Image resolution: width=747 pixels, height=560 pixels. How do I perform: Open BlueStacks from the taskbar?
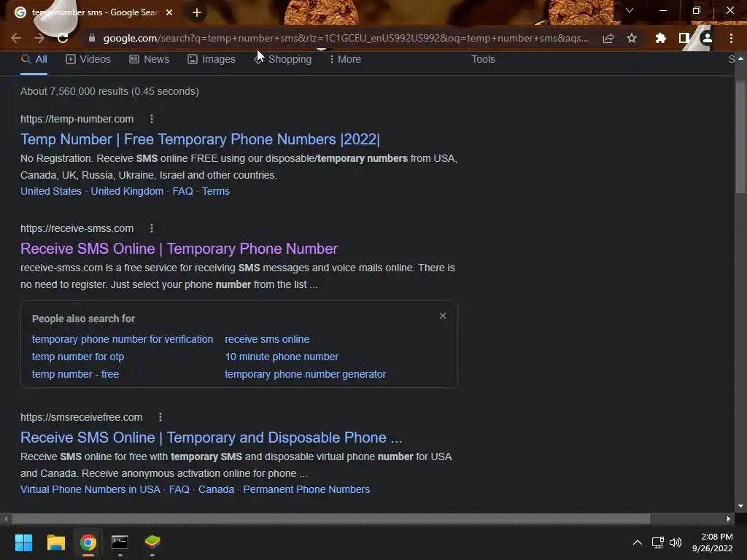point(152,542)
